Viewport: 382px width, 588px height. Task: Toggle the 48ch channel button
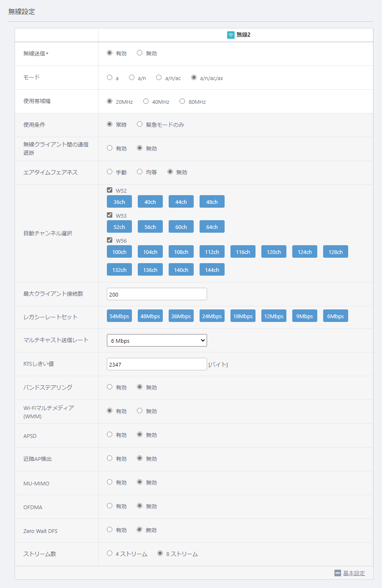212,202
